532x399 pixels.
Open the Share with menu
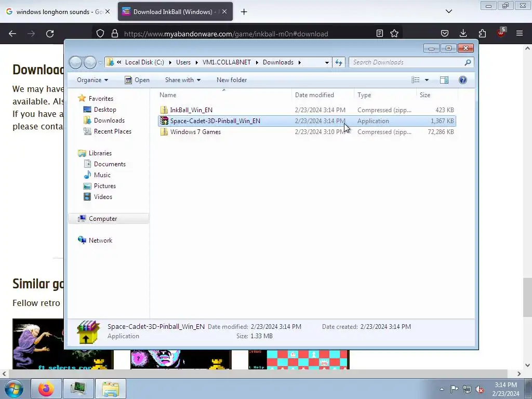point(182,80)
